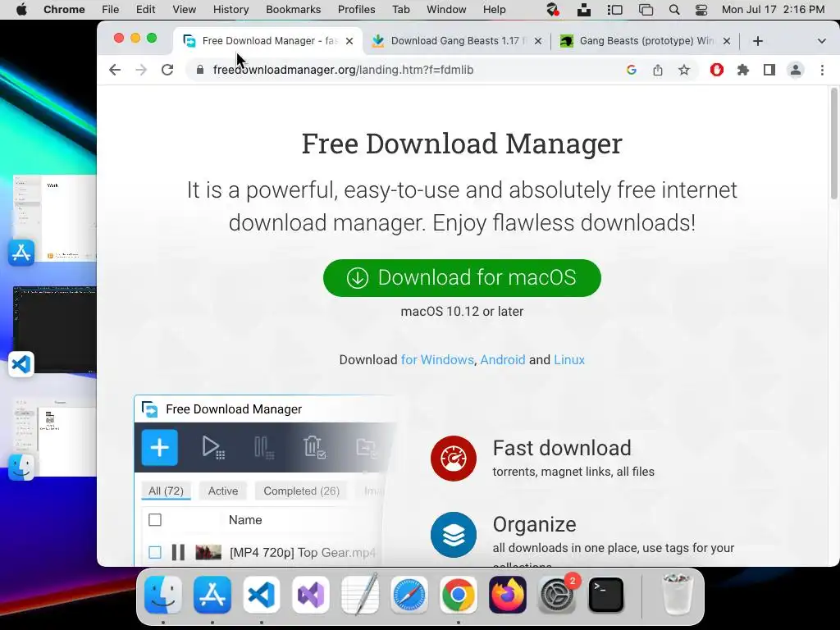840x630 pixels.
Task: Open TextEdit from the Dock
Action: pos(360,595)
